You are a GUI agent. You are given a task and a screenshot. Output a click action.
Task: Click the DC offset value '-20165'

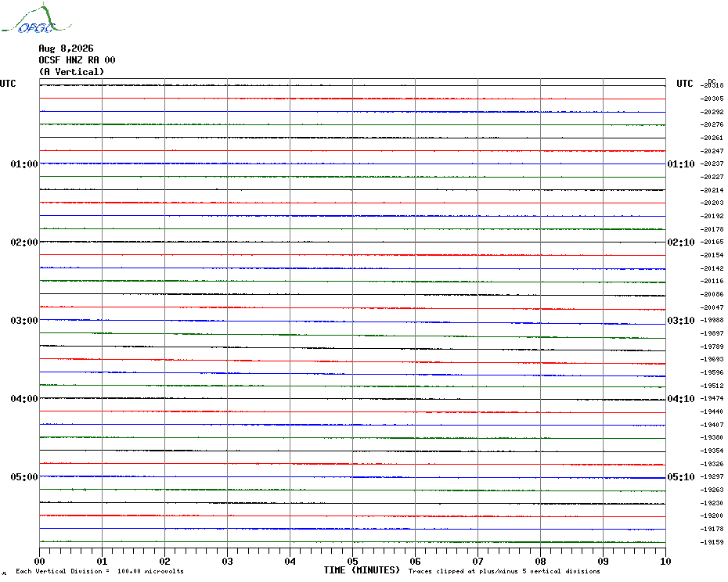[x=712, y=242]
